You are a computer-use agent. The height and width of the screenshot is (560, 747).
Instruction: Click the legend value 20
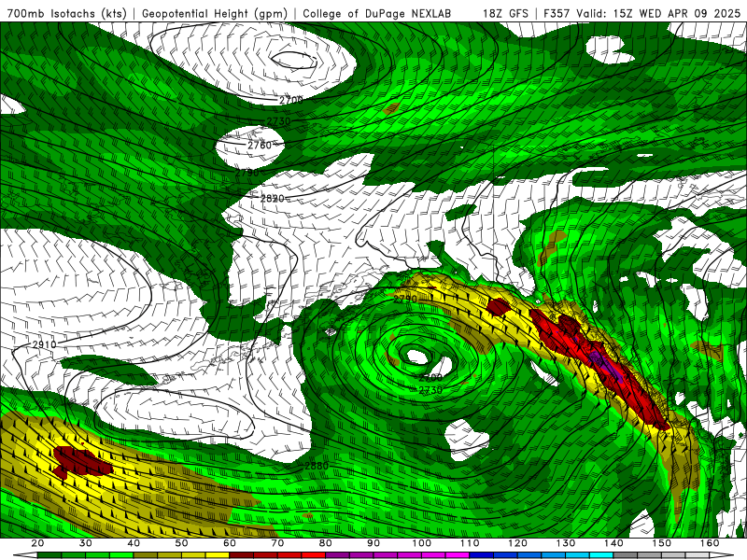point(37,543)
